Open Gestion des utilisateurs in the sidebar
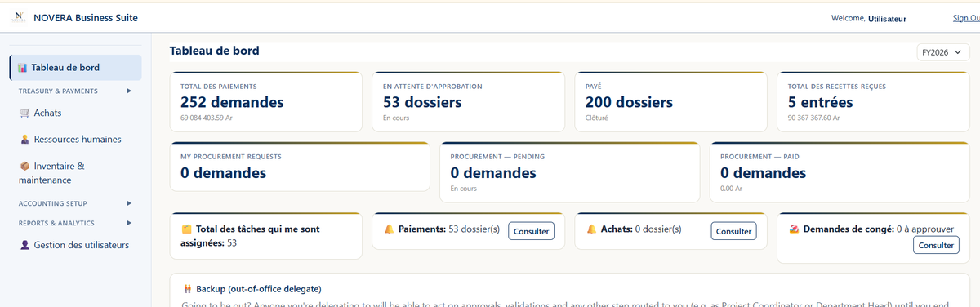 pos(75,245)
